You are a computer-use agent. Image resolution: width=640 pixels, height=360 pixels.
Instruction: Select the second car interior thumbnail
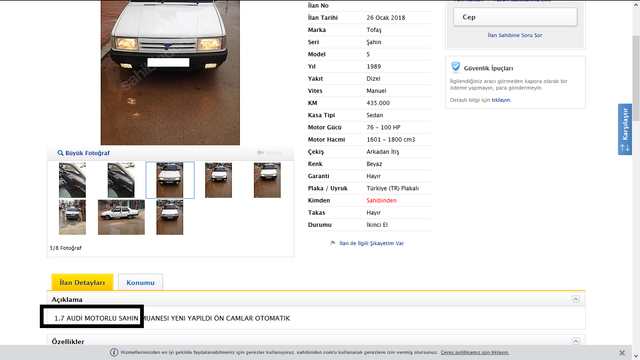point(121,180)
